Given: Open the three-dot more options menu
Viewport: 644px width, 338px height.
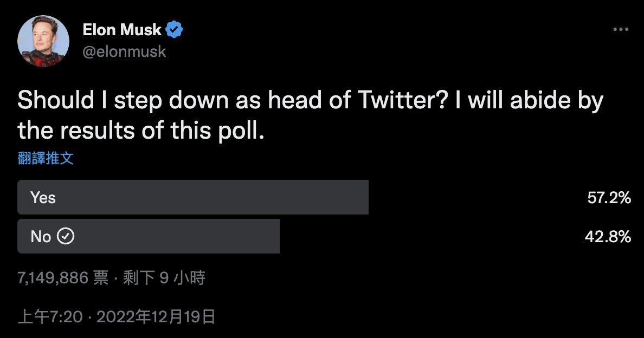Looking at the screenshot, I should (x=621, y=29).
